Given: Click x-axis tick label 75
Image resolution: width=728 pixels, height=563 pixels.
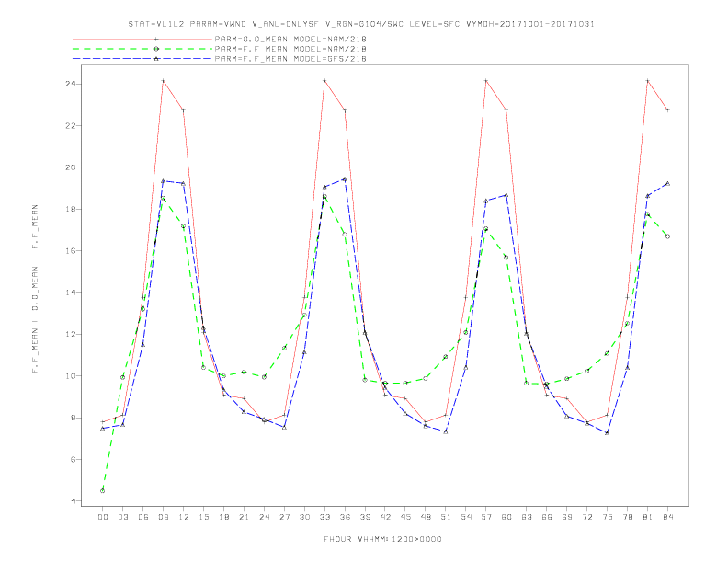Looking at the screenshot, I should (608, 517).
